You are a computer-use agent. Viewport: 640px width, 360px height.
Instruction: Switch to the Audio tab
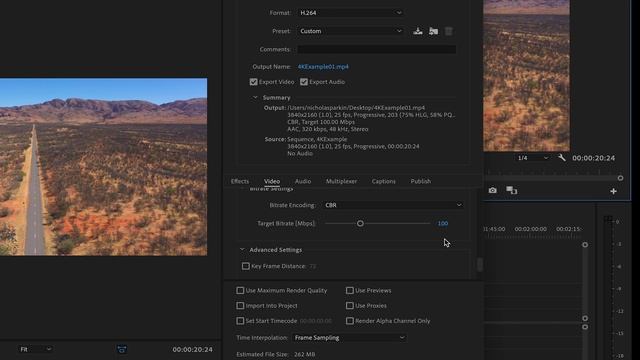click(x=303, y=181)
